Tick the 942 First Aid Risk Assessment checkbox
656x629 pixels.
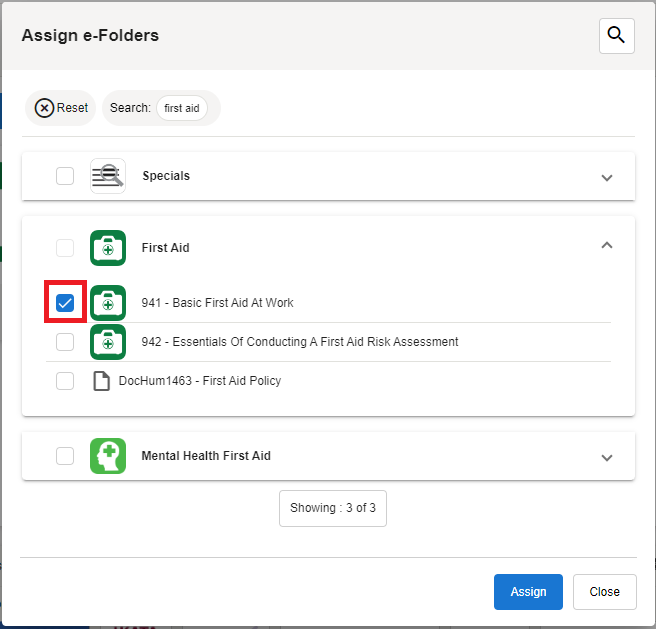tap(65, 342)
